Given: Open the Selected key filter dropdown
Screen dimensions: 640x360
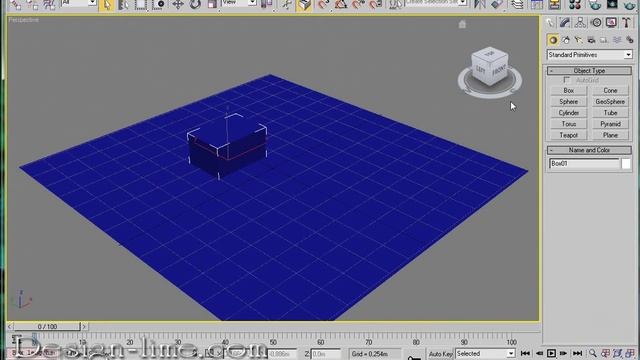Looking at the screenshot, I should tap(485, 353).
